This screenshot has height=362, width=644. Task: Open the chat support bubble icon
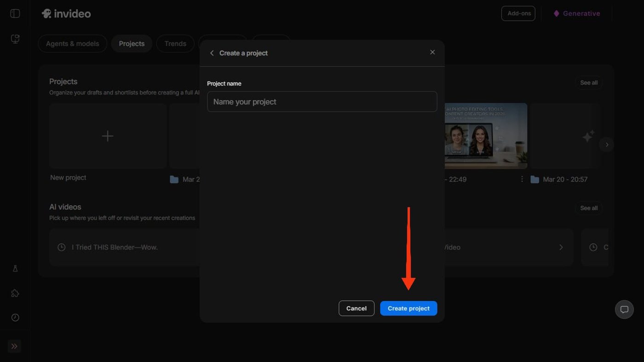tap(624, 310)
